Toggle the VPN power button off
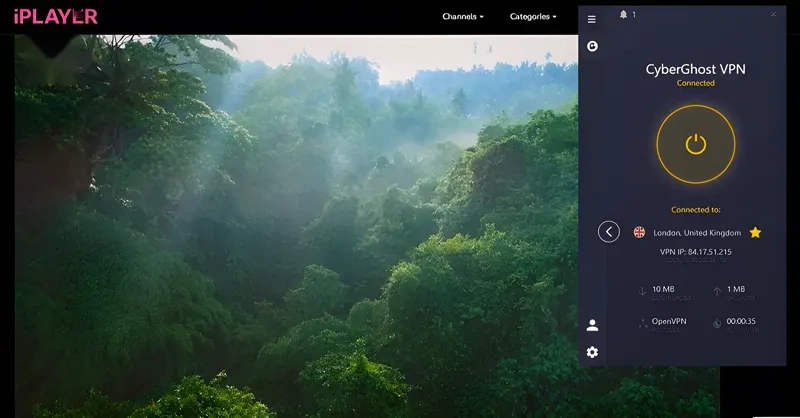This screenshot has height=418, width=800. click(696, 144)
